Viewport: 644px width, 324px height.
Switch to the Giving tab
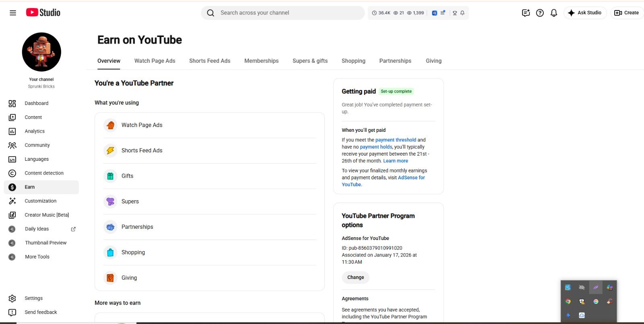coord(433,61)
